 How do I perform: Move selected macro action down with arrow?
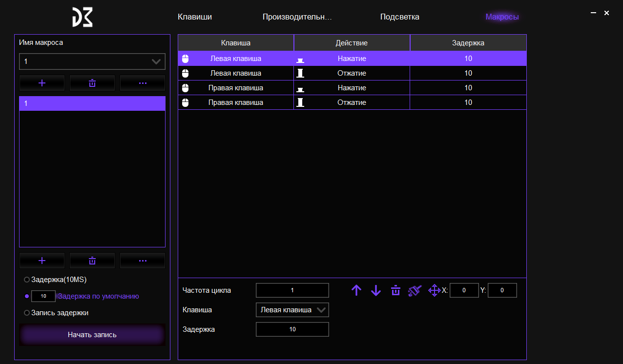[375, 291]
